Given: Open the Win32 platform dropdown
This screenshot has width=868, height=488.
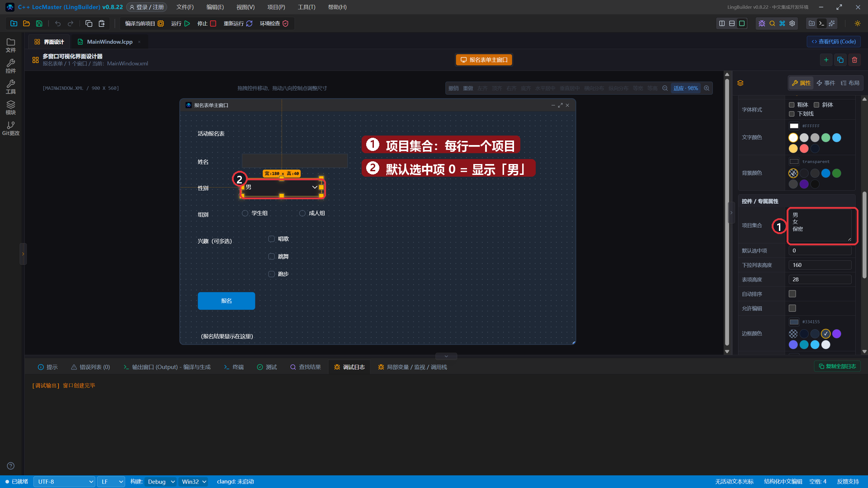Looking at the screenshot, I should click(x=193, y=482).
